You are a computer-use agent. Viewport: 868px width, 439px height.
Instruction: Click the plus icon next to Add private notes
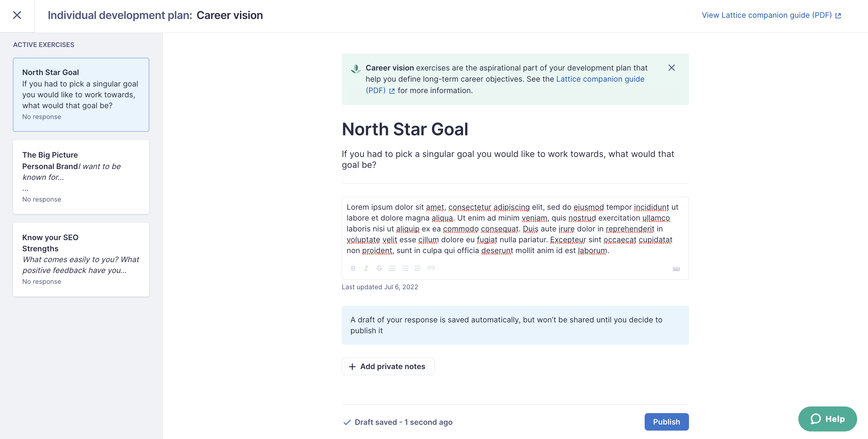point(352,366)
